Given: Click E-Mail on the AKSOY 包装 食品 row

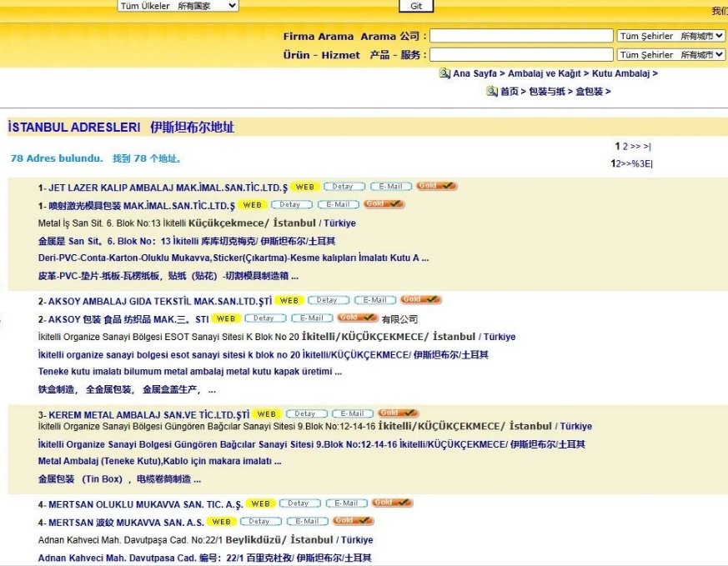Looking at the screenshot, I should tap(312, 318).
